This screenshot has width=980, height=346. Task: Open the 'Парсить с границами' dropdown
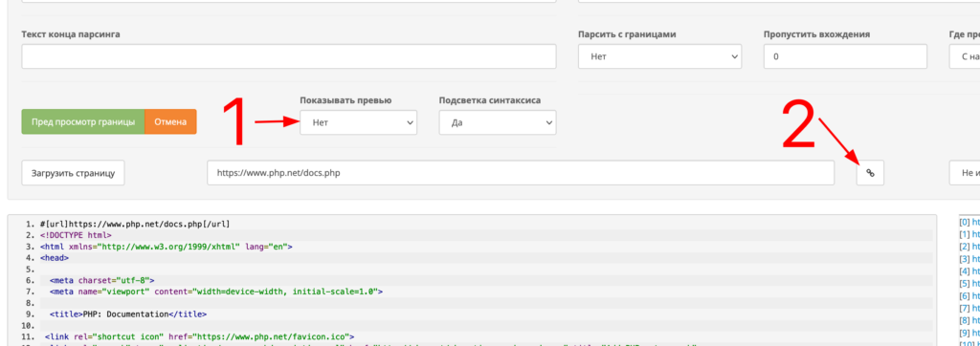pyautogui.click(x=660, y=56)
